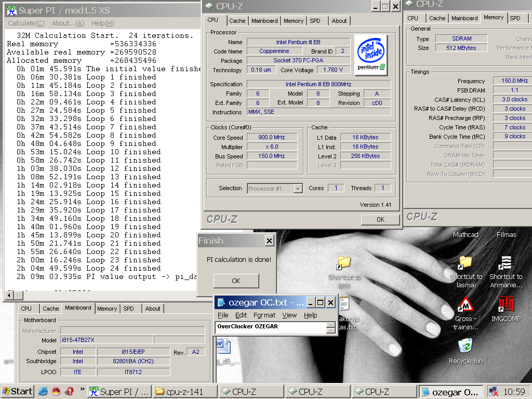Open the Mathcad desktop shortcut

click(x=465, y=234)
